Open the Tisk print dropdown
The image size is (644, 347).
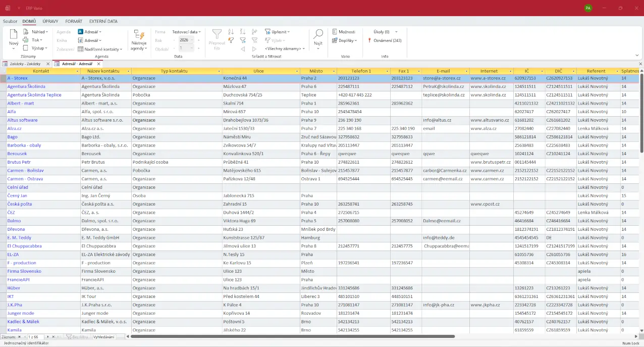pos(37,40)
